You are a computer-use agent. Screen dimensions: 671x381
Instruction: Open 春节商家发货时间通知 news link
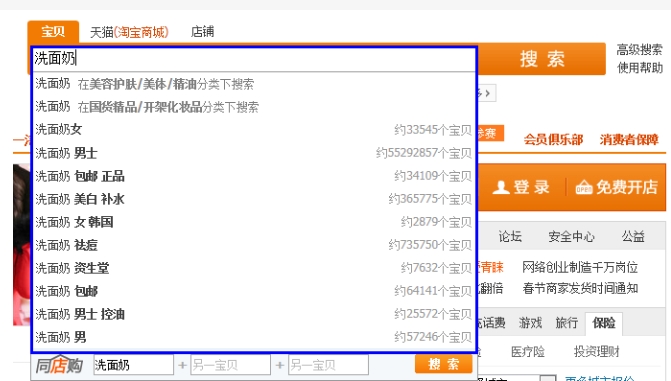point(580,288)
